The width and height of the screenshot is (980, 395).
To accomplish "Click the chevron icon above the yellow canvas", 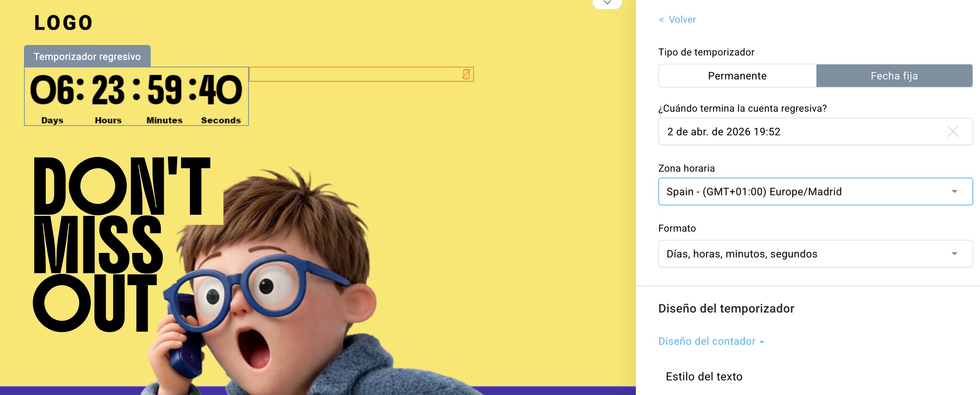I will coord(608,3).
